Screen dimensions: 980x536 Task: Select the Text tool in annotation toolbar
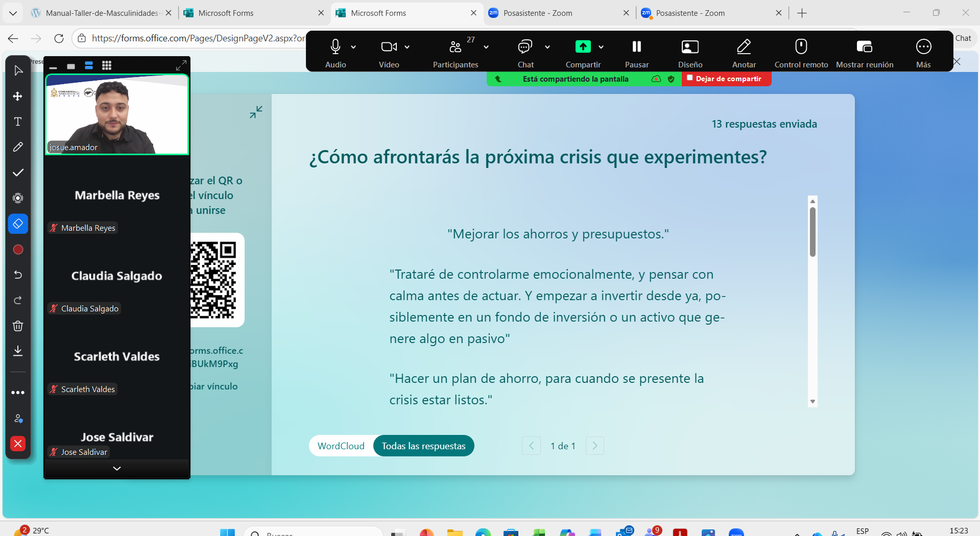[18, 121]
